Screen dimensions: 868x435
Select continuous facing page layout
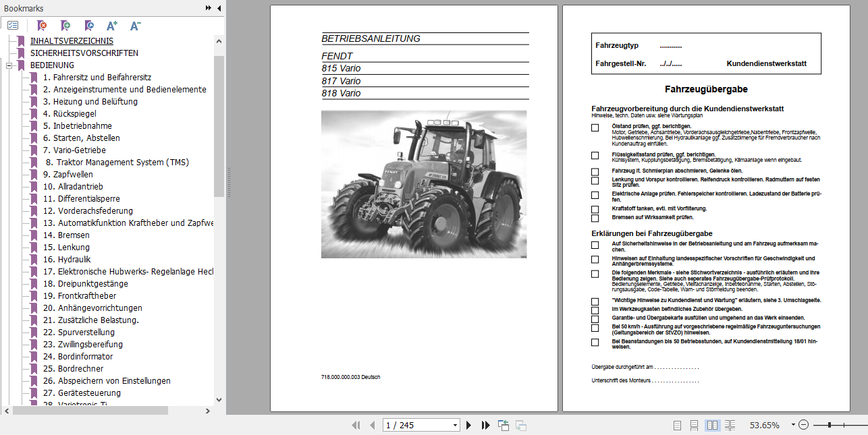click(730, 425)
